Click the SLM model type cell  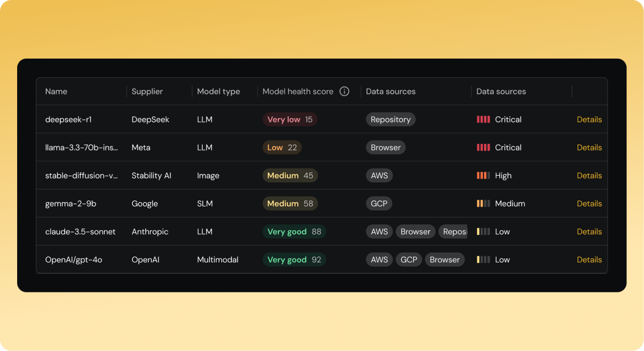[205, 204]
